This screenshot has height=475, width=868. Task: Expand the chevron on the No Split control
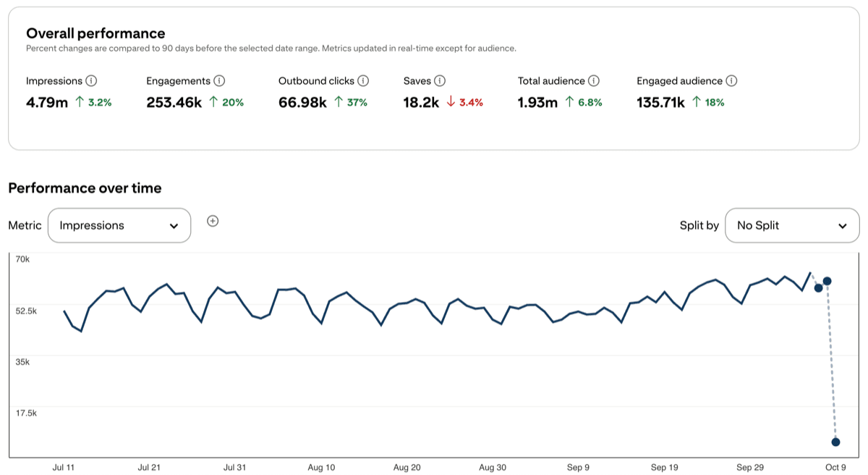[x=842, y=225]
